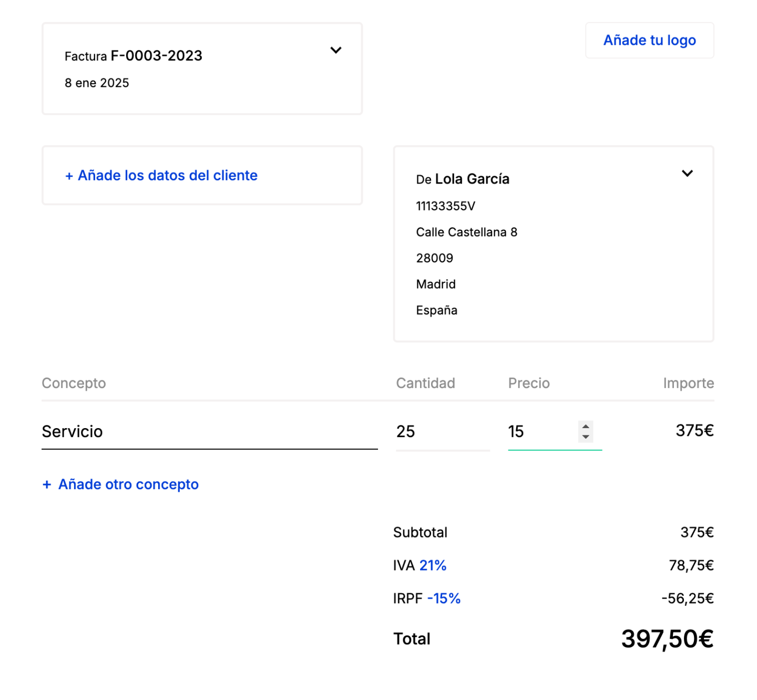Click the Servicio concept field
The width and height of the screenshot is (757, 700).
(x=209, y=432)
